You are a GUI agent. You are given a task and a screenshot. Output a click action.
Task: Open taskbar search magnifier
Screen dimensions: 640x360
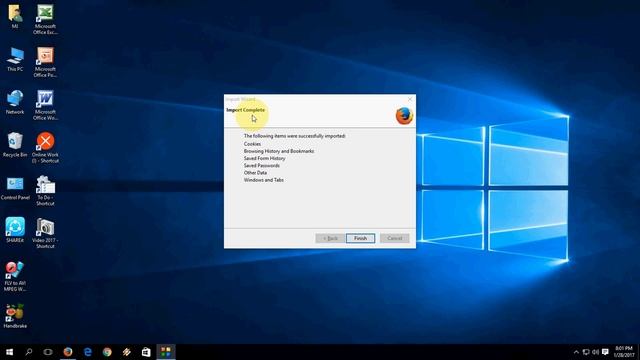click(29, 352)
